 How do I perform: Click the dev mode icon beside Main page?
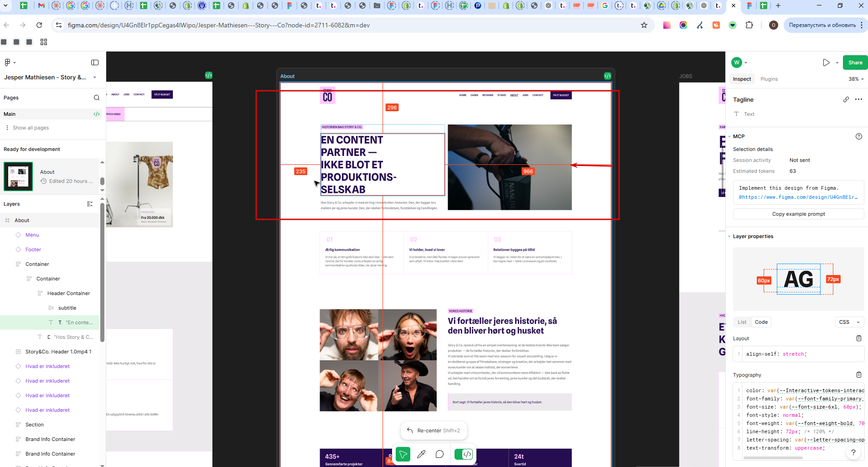point(97,114)
